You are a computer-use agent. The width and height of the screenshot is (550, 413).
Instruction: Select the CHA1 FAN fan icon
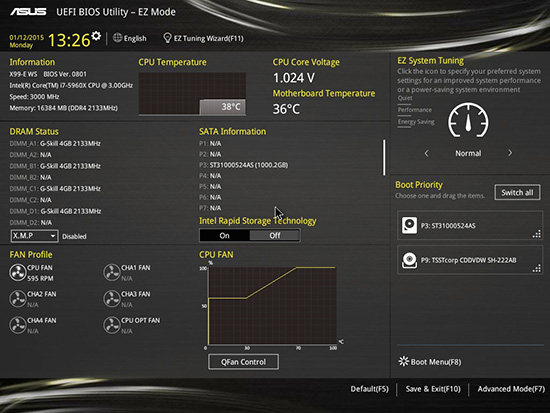[112, 272]
